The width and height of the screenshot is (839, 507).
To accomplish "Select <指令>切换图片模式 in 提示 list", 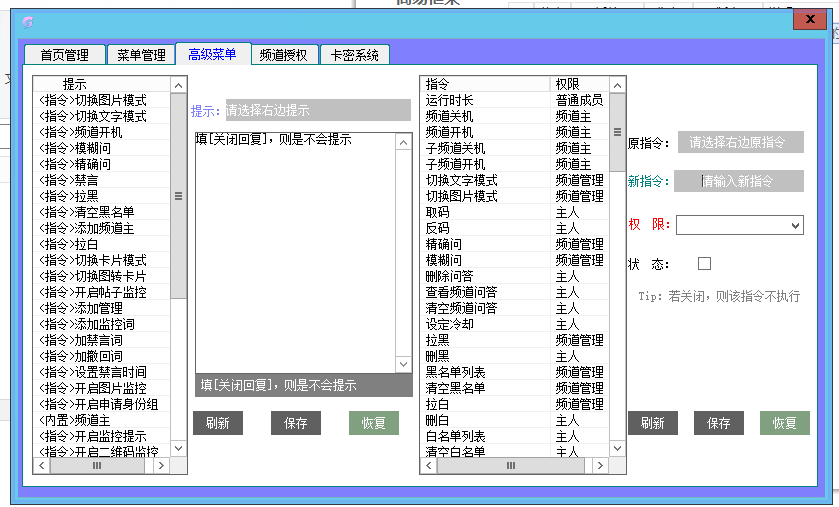I will click(102, 100).
